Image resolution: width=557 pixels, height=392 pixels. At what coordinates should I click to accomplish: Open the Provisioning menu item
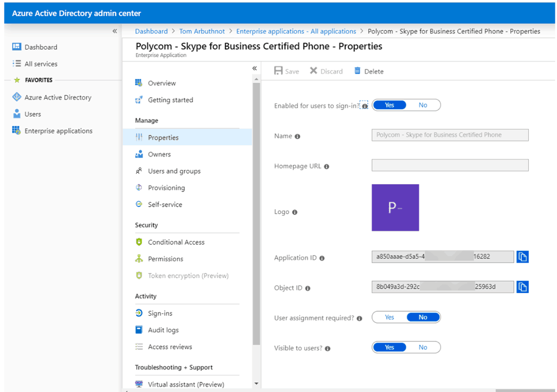point(166,188)
